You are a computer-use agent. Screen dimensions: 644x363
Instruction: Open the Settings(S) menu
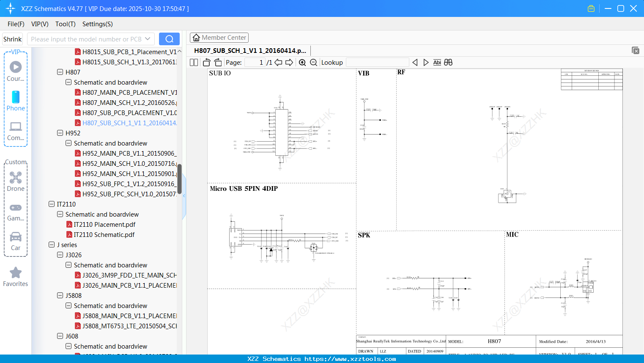pos(98,24)
